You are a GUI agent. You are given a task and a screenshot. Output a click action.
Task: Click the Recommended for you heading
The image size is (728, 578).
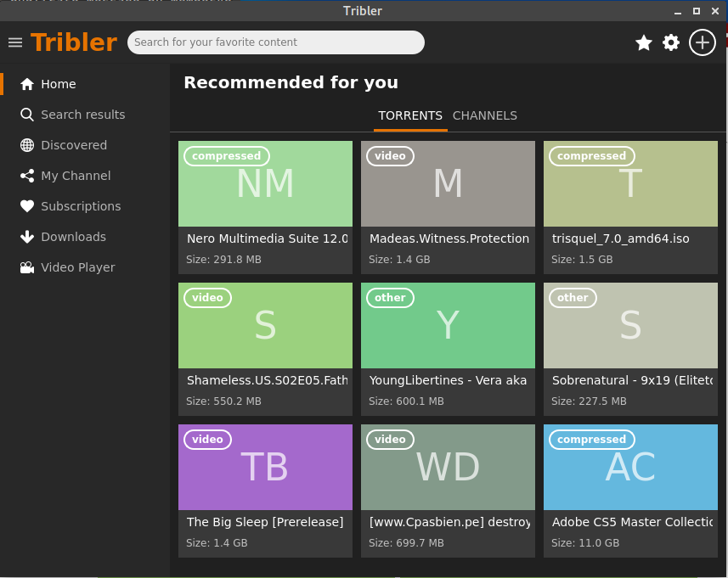pos(291,82)
